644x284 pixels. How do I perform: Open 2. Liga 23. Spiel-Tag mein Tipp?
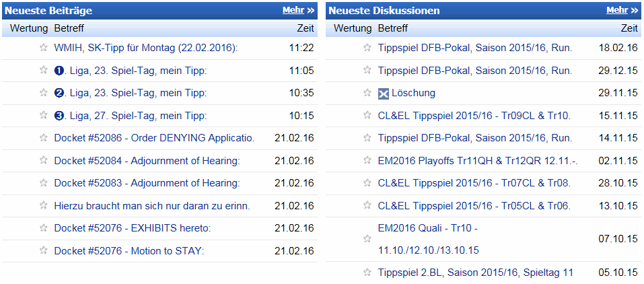(130, 94)
